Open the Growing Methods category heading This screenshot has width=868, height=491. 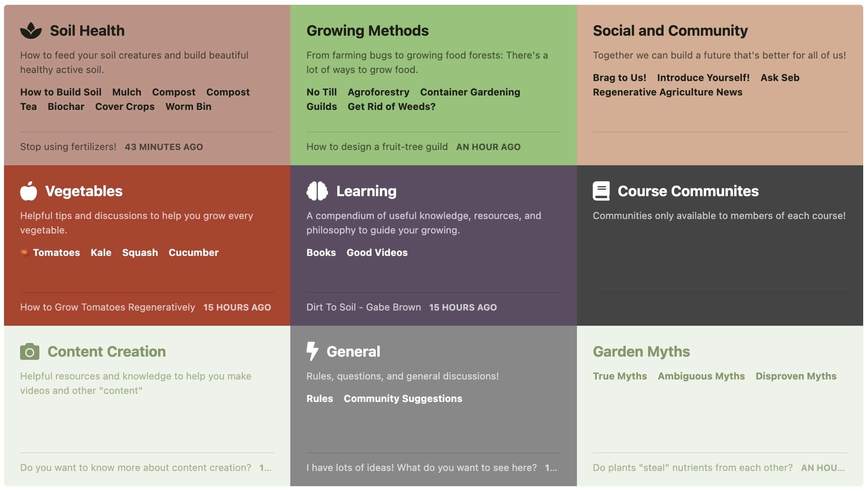tap(367, 30)
